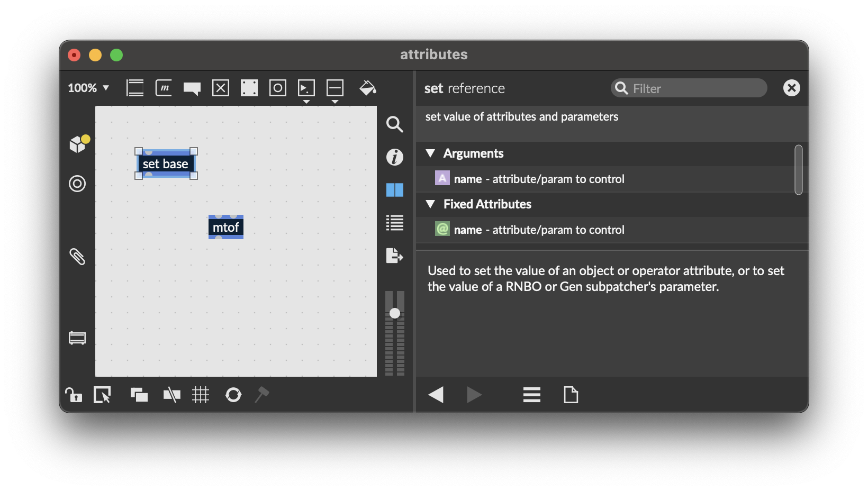Open the 100% zoom dropdown
Viewport: 868px width, 491px height.
click(x=88, y=88)
